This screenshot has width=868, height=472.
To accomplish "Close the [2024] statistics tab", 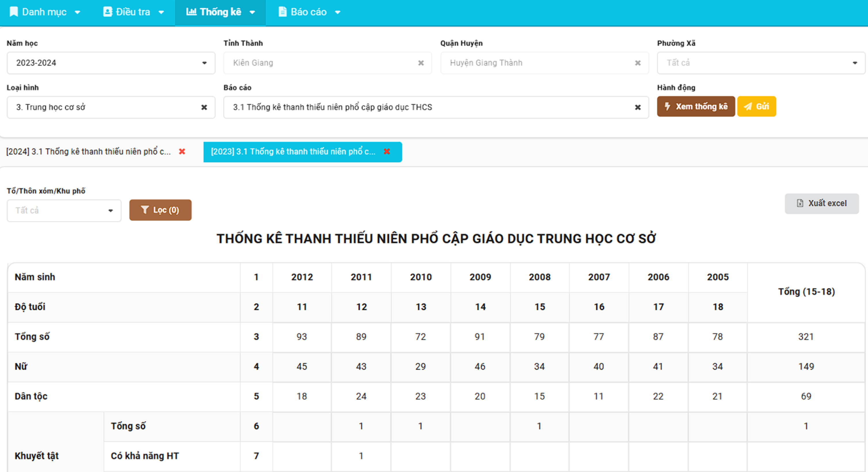I will pyautogui.click(x=182, y=152).
